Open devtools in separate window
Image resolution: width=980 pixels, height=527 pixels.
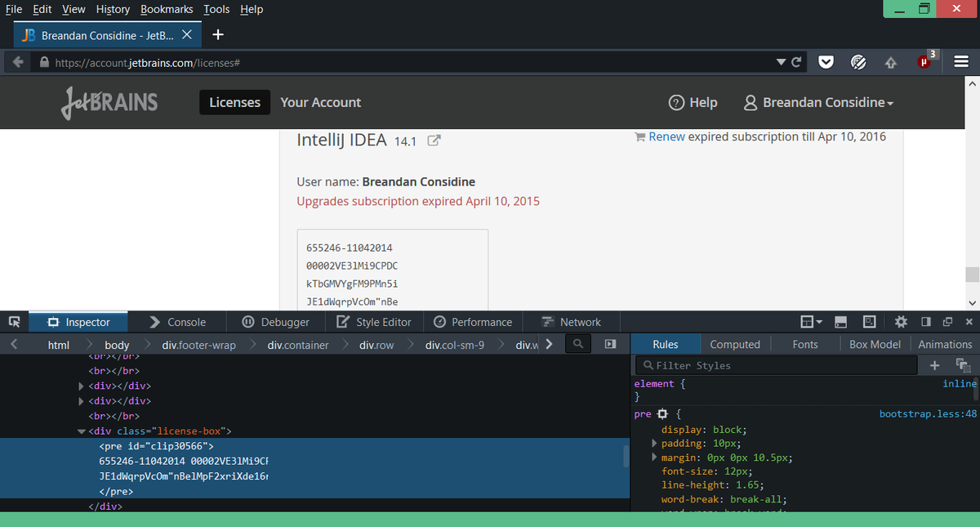coord(947,322)
